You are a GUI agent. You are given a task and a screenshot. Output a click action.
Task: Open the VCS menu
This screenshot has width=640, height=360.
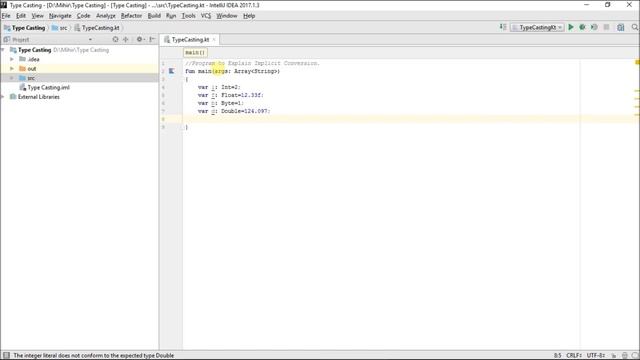point(206,16)
